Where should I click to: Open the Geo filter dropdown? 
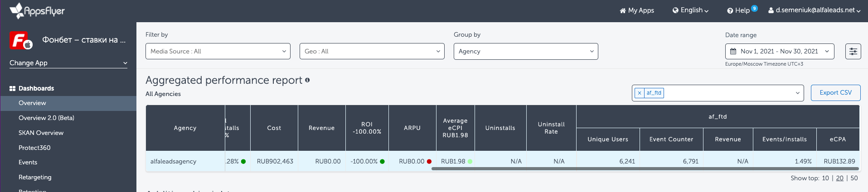click(372, 51)
